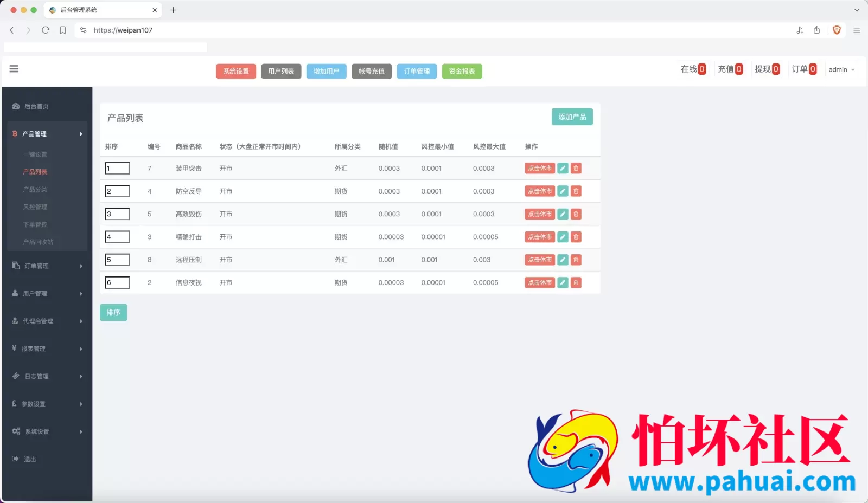Click the 订单管理 top button
868x503 pixels.
pos(417,71)
